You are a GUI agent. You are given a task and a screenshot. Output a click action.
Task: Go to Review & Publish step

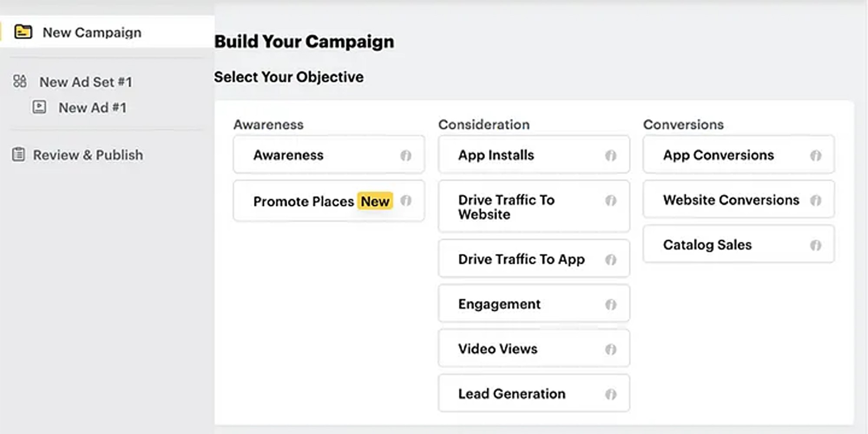(88, 155)
